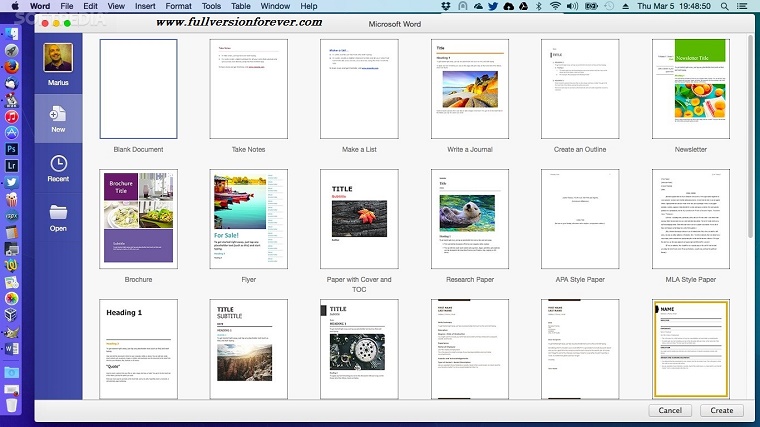Click the Google Drive menu bar icon
The height and width of the screenshot is (427, 760).
tap(523, 6)
